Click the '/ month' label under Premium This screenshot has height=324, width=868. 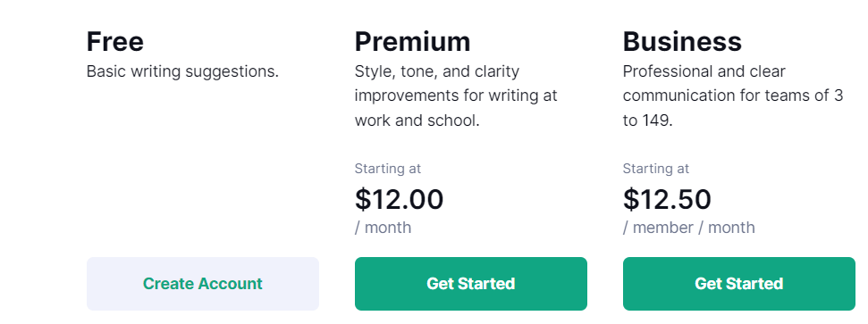point(383,228)
